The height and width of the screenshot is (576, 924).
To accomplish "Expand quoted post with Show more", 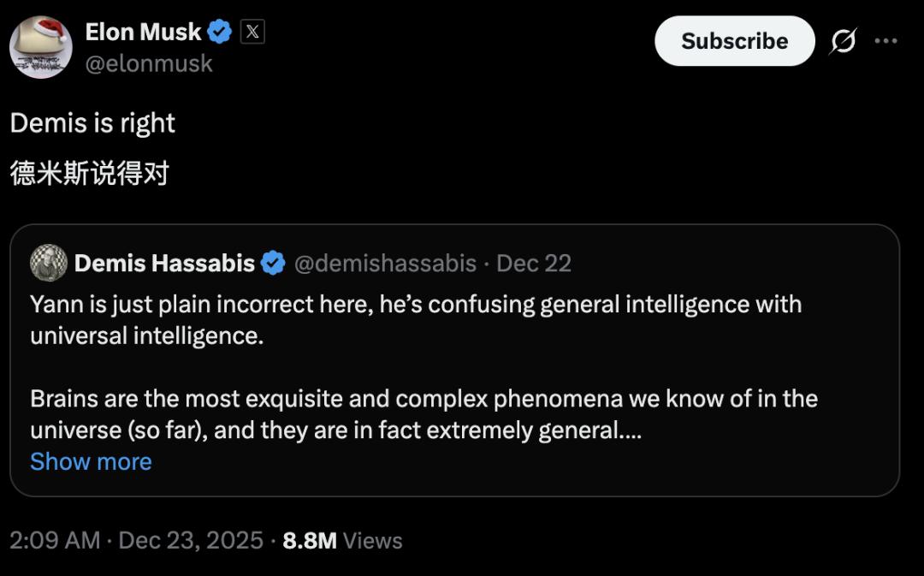I will click(91, 461).
